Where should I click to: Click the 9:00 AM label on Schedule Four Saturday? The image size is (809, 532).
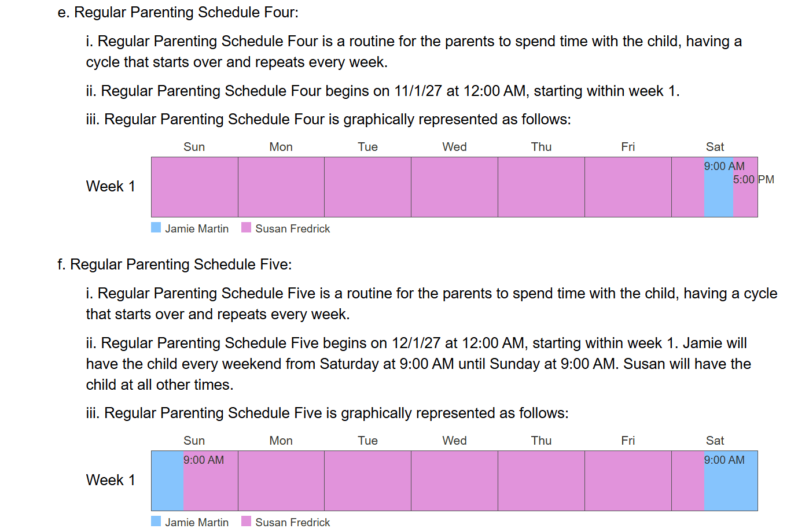point(725,166)
